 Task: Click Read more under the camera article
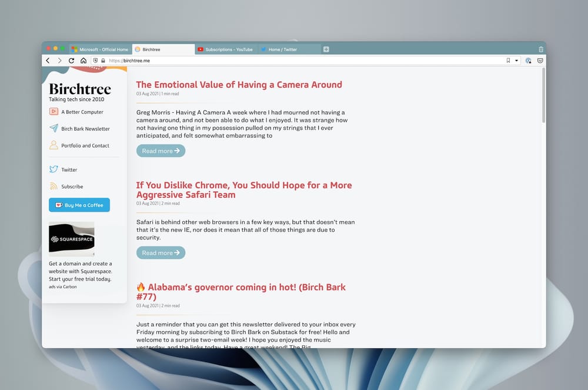(161, 151)
